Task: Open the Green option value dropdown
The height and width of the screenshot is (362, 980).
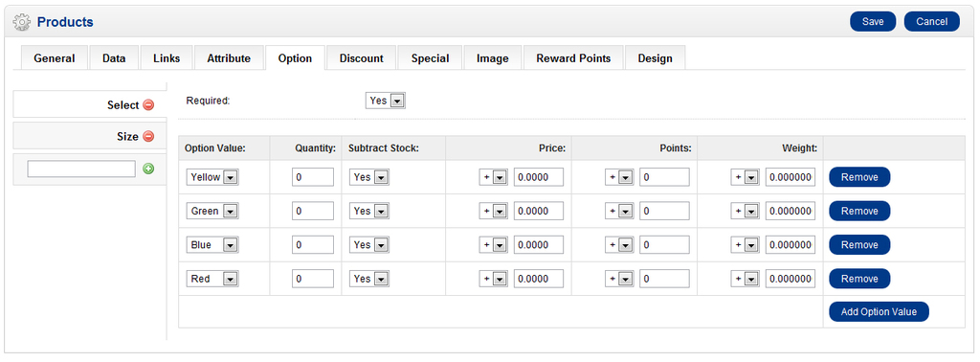Action: pyautogui.click(x=212, y=212)
